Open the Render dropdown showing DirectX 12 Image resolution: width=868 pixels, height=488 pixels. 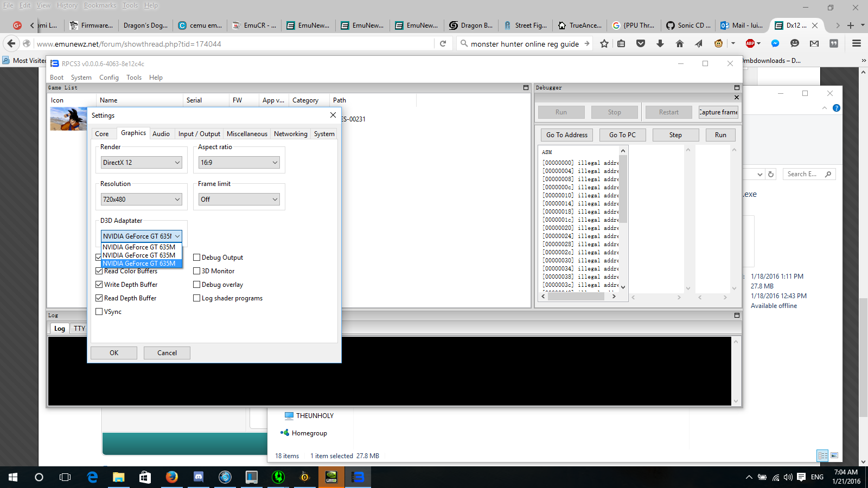click(141, 163)
